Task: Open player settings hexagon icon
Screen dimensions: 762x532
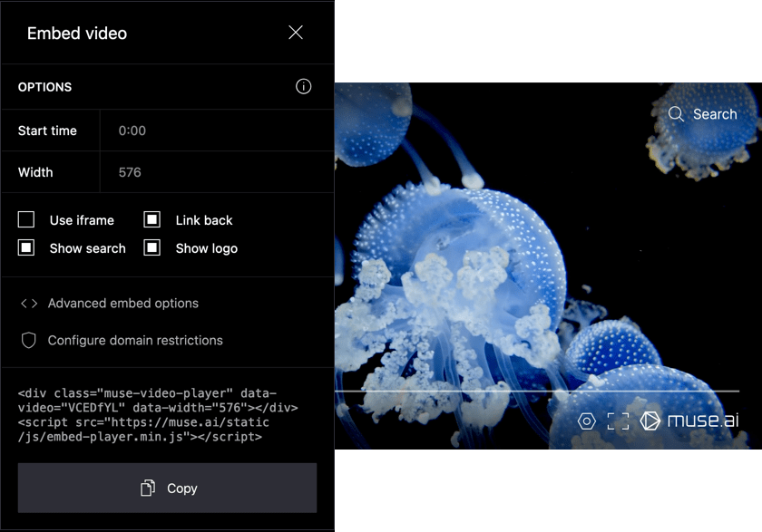Action: 587,421
